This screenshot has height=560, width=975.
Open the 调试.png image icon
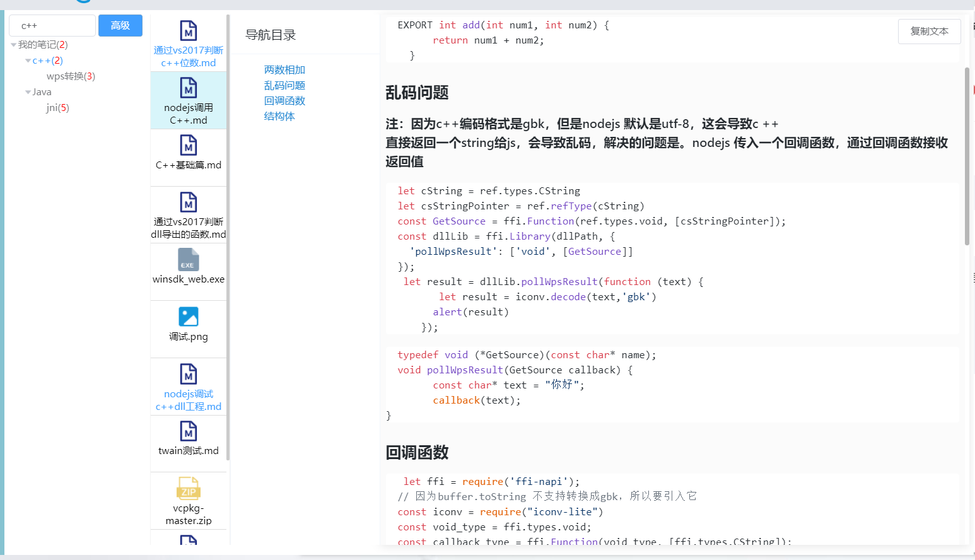[189, 317]
